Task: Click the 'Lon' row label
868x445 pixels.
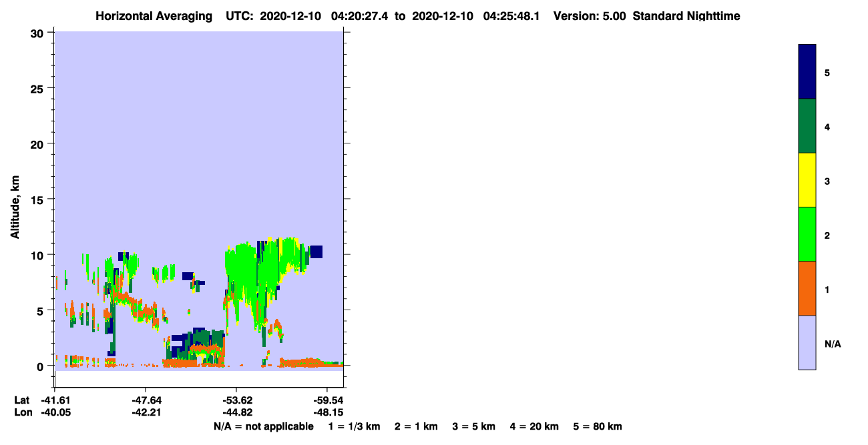Action: 22,412
